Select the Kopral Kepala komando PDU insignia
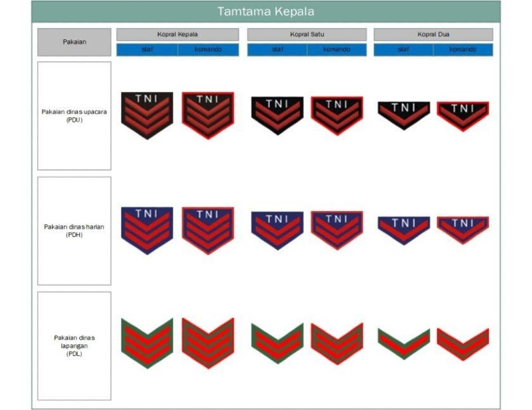532x410 pixels. coord(208,116)
